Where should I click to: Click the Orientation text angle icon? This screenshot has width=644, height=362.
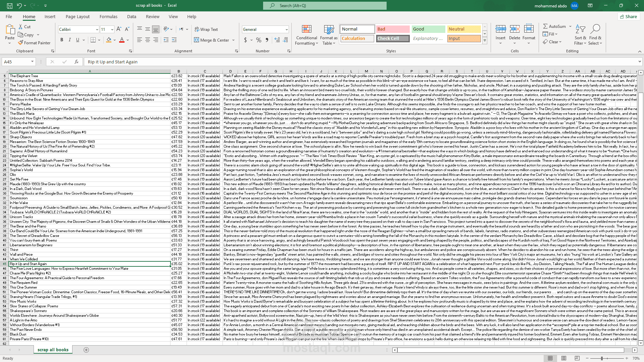tap(166, 29)
